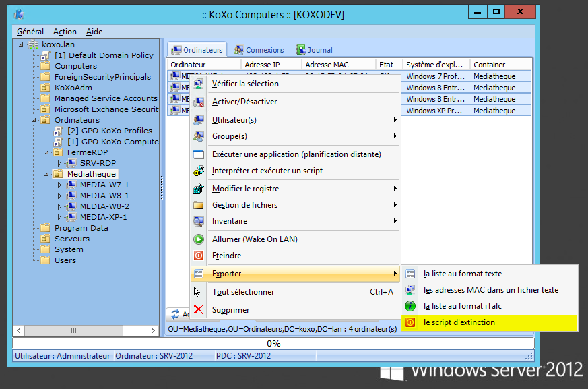
Task: Click the Modifier le registre icon
Action: [199, 189]
